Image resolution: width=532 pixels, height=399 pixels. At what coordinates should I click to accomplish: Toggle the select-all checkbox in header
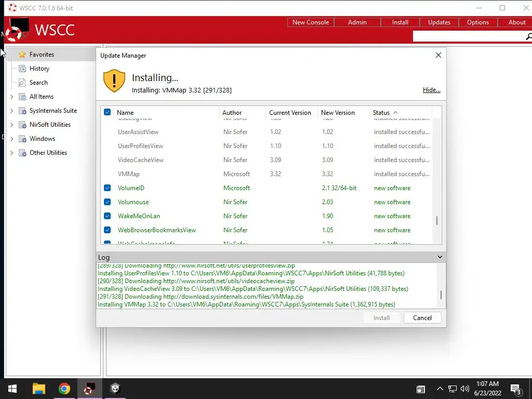(x=107, y=112)
